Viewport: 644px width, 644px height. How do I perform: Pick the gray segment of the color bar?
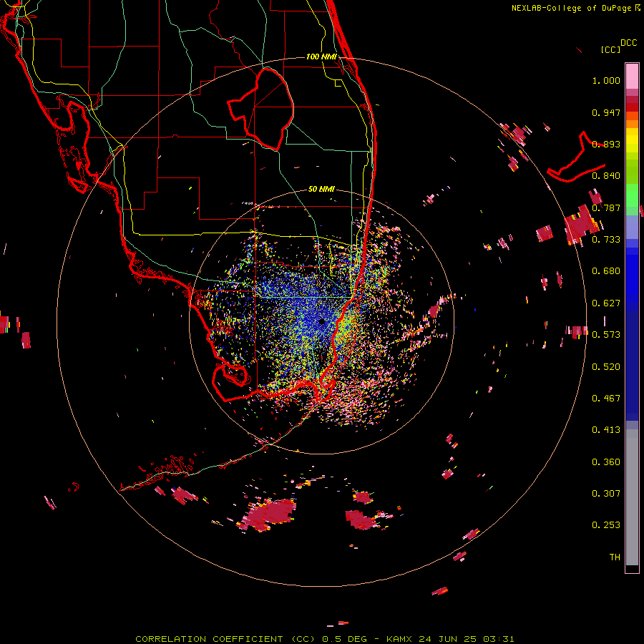pyautogui.click(x=632, y=497)
